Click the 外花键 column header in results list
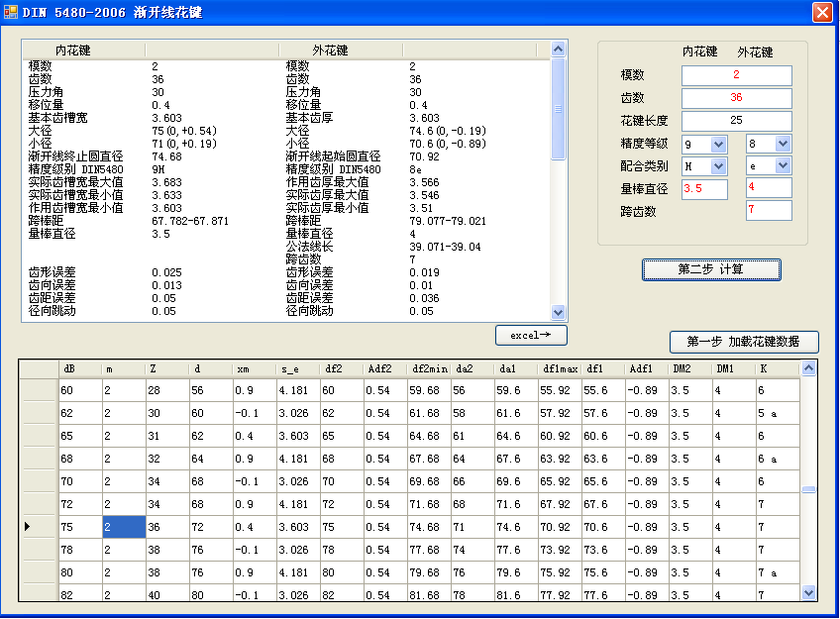The image size is (840, 619). pos(341,51)
